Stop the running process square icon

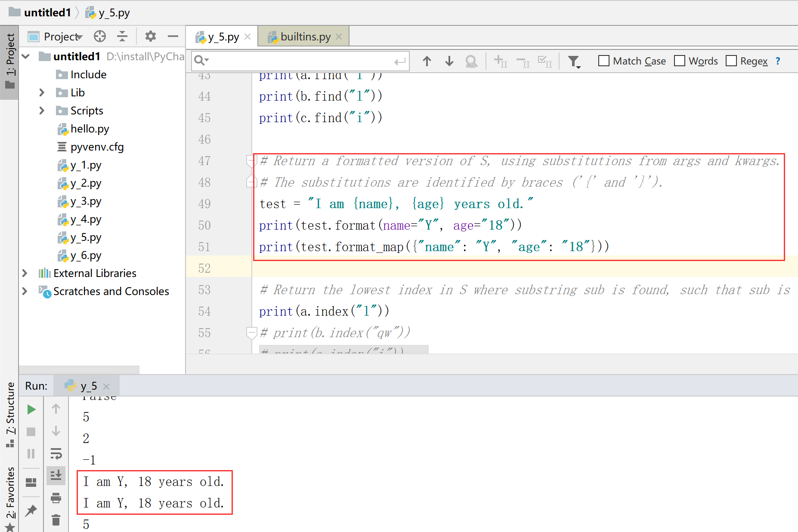pos(31,431)
